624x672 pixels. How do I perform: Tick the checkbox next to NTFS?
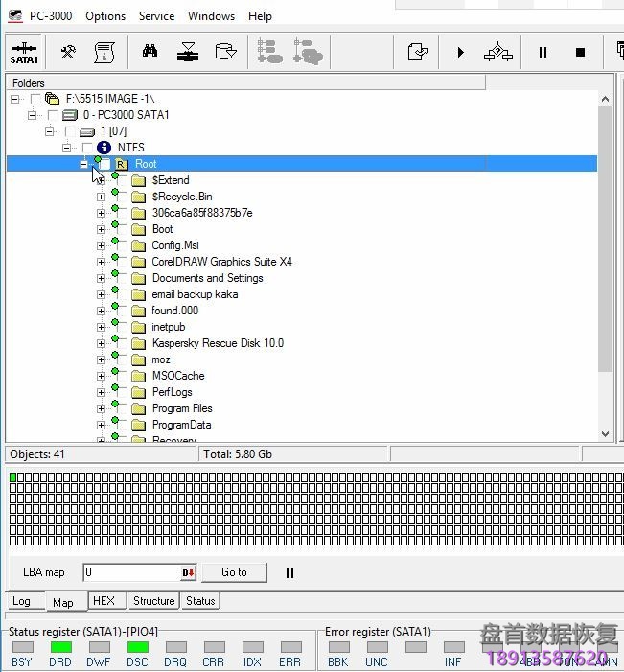(x=87, y=148)
